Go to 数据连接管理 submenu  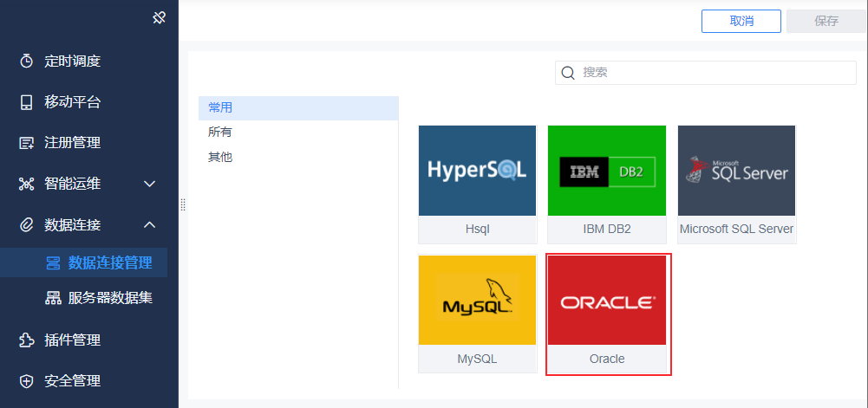pos(83,262)
